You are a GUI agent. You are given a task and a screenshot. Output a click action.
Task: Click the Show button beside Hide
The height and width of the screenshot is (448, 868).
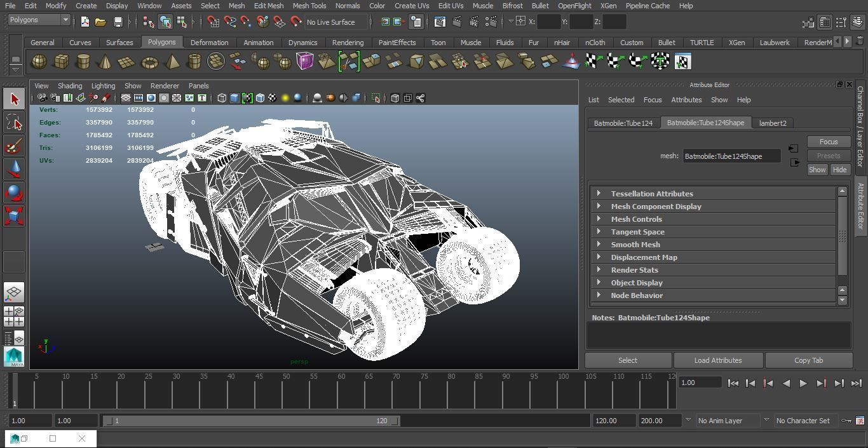tap(817, 170)
